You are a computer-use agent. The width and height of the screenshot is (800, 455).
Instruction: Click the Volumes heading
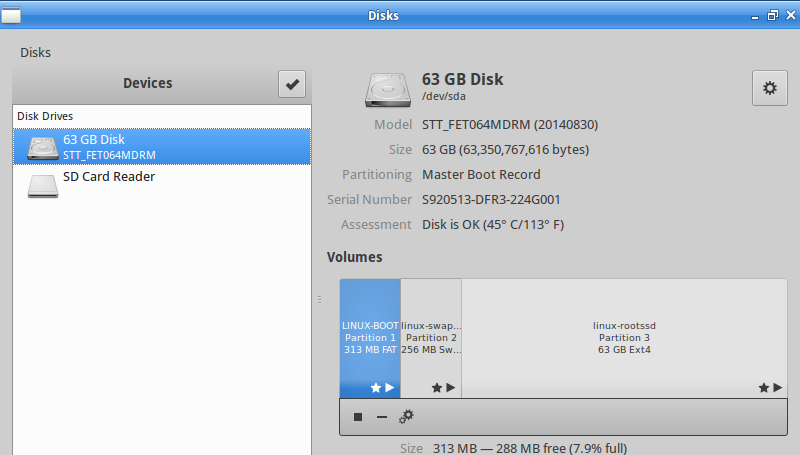(355, 257)
